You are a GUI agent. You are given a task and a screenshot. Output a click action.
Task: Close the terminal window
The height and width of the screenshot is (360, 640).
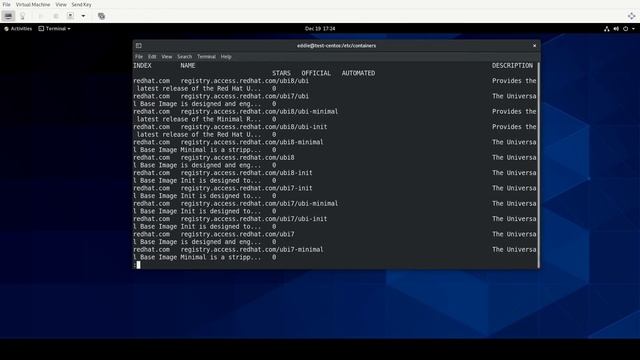[534, 46]
